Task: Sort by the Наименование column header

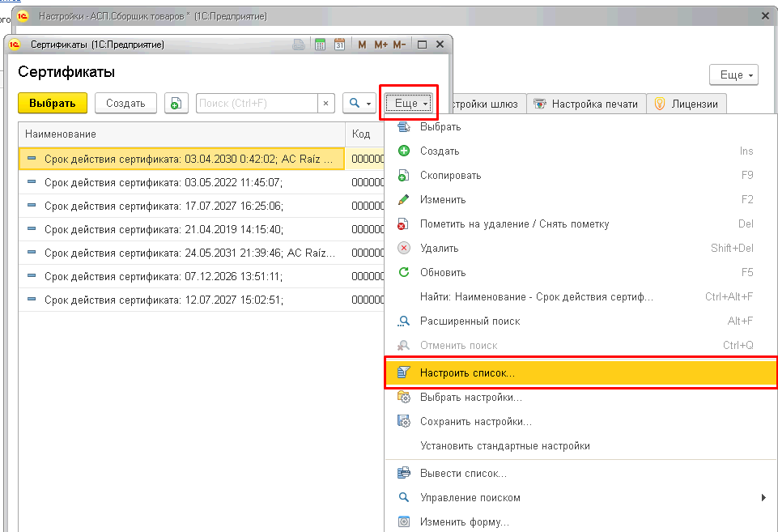Action: [x=181, y=134]
